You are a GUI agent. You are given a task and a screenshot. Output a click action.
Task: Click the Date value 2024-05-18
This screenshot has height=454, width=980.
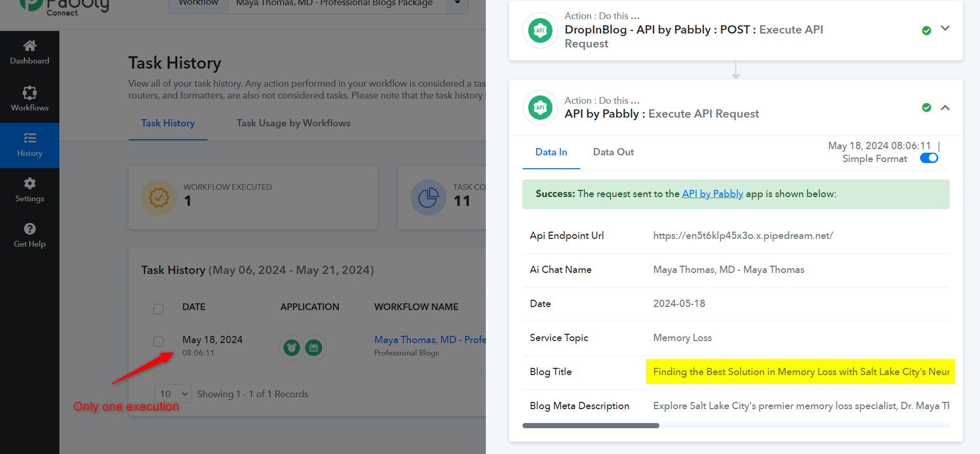pos(679,304)
